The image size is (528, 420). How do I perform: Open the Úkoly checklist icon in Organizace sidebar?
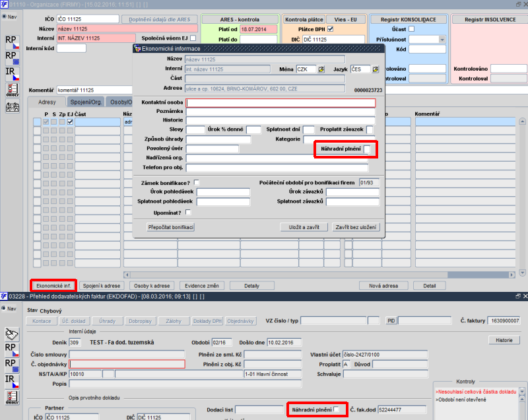coord(12,90)
